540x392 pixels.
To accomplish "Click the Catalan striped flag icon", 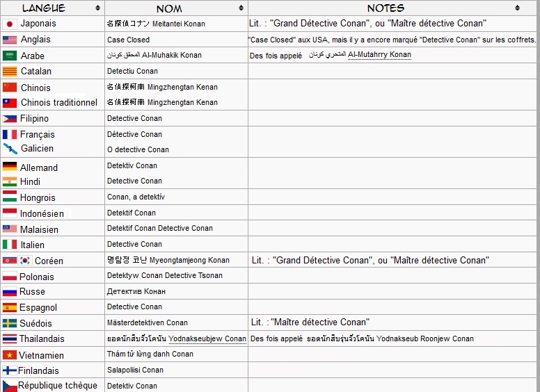I will [10, 71].
